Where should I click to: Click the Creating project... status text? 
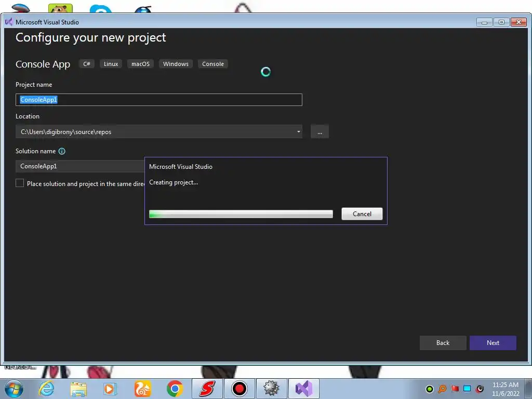174,182
